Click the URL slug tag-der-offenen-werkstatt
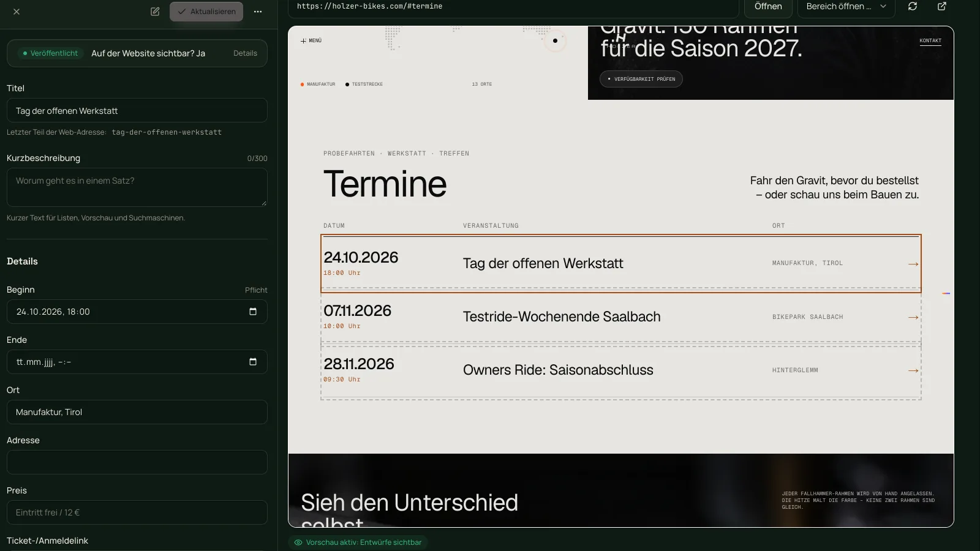Screen dimensions: 980x551 (x=167, y=132)
